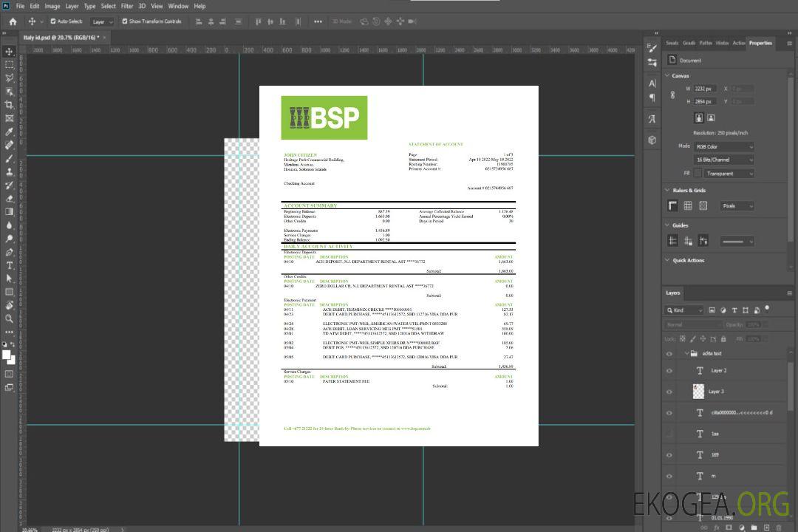Click the Home icon in options bar
This screenshot has width=798, height=532.
(13, 21)
